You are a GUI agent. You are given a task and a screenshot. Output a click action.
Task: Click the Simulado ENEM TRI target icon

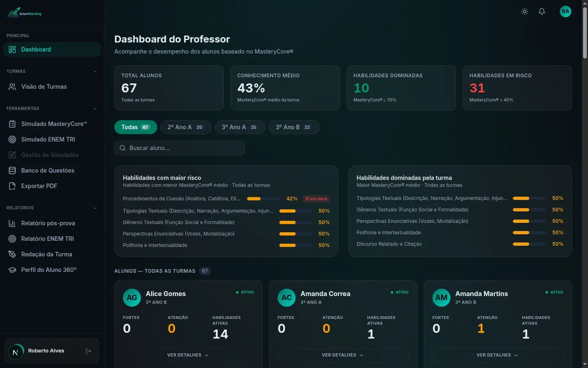[x=12, y=139]
